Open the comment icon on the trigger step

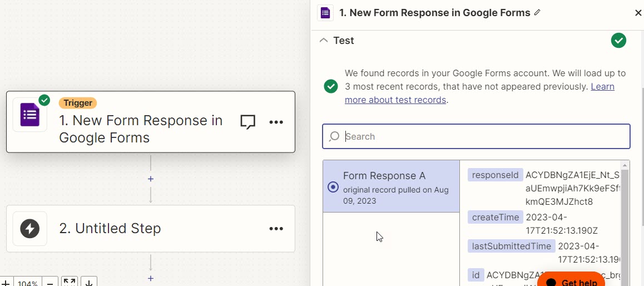click(247, 122)
